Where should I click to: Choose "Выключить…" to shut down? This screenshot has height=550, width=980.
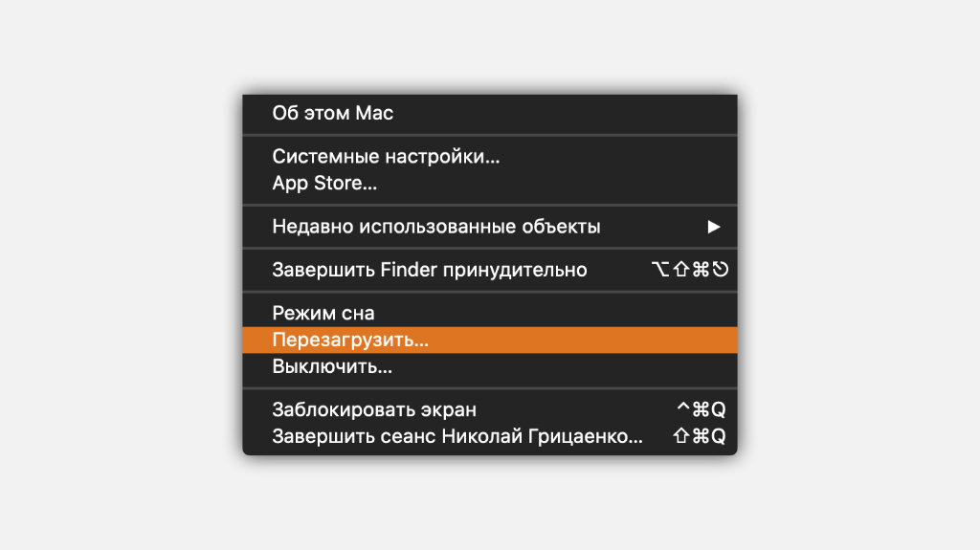coord(332,366)
